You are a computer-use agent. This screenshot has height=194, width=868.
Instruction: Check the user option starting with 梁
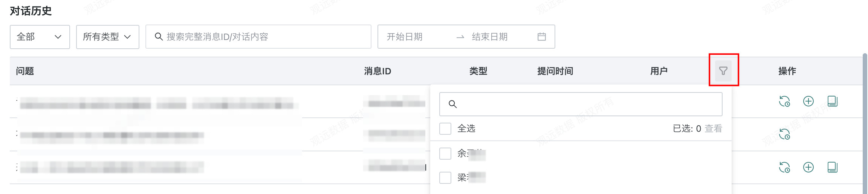pyautogui.click(x=445, y=177)
